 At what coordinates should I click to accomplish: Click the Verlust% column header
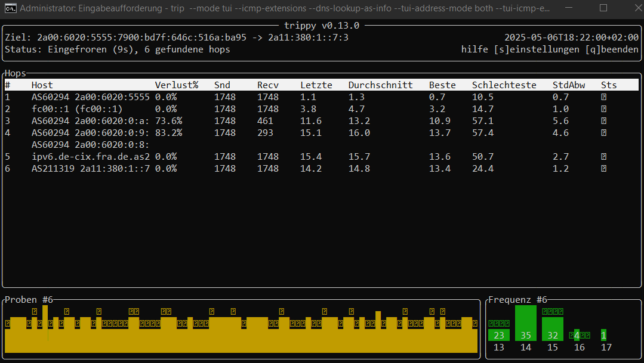tap(177, 85)
